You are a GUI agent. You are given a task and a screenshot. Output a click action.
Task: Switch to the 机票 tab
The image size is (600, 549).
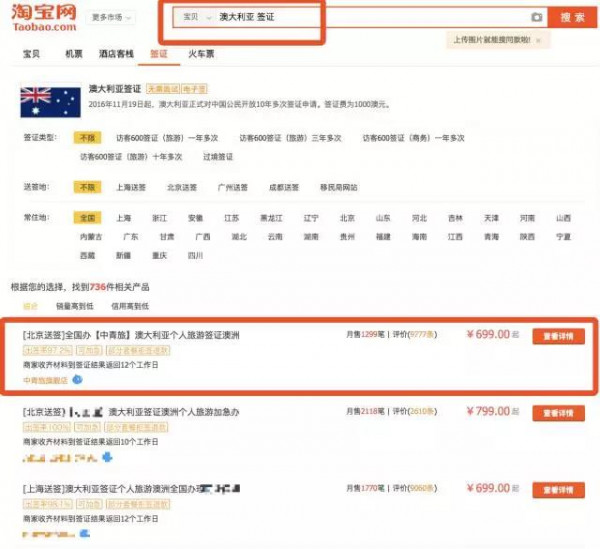point(74,54)
